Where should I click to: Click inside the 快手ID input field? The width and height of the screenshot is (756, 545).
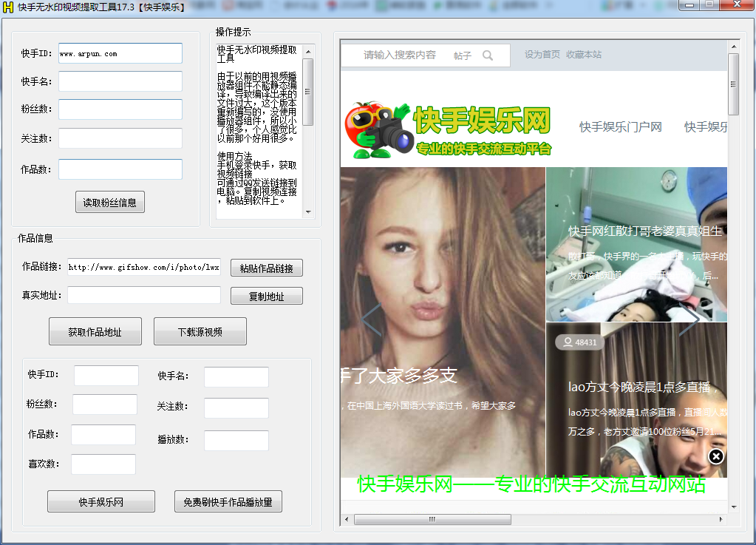[120, 53]
